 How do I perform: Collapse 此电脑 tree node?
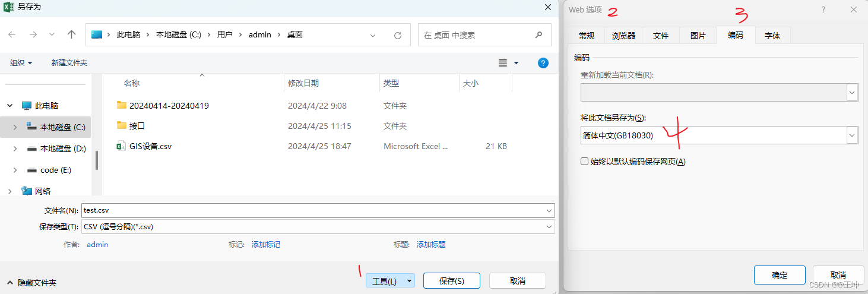pyautogui.click(x=9, y=106)
